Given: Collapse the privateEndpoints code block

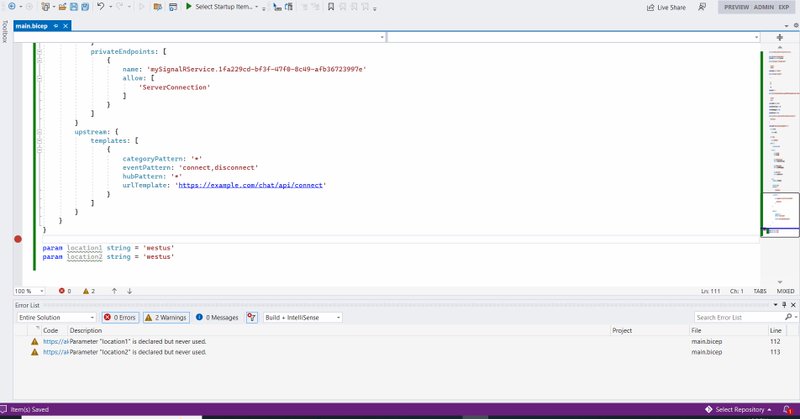Looking at the screenshot, I should pyautogui.click(x=39, y=52).
